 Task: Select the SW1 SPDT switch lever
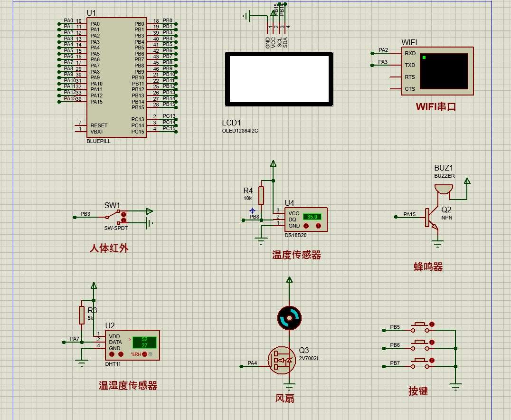coord(113,215)
